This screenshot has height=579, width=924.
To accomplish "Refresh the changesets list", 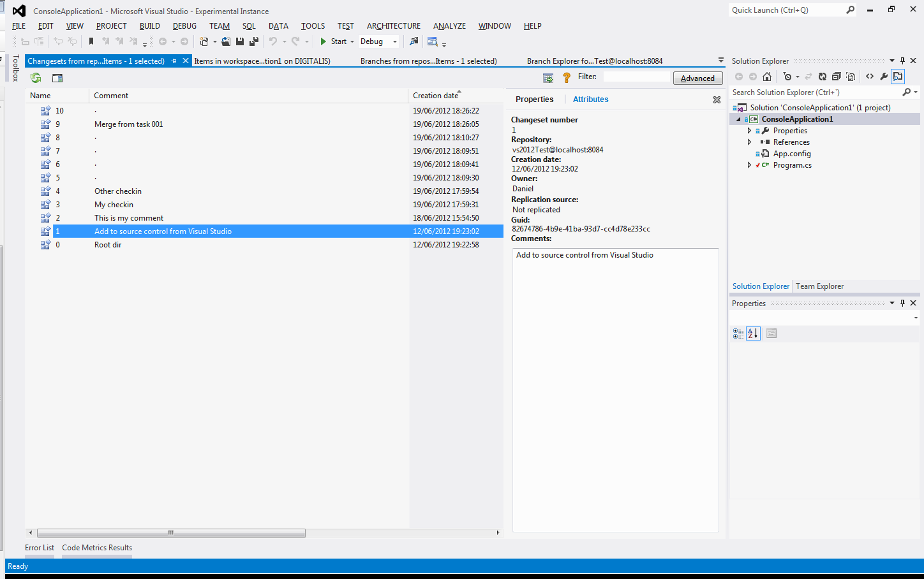I will pos(36,77).
